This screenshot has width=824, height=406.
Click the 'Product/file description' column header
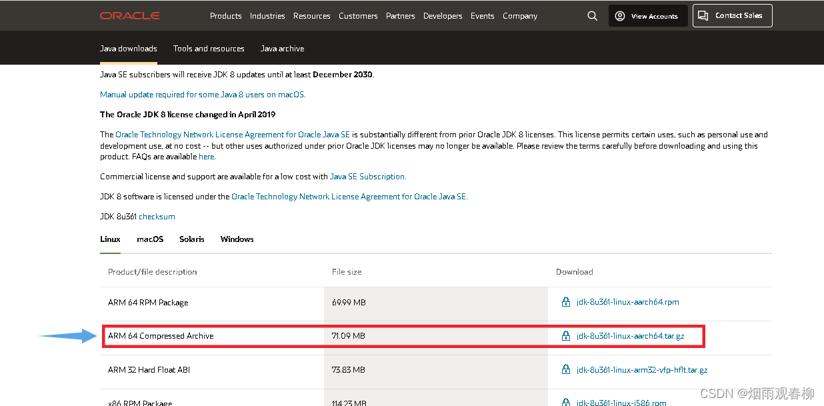coord(152,272)
